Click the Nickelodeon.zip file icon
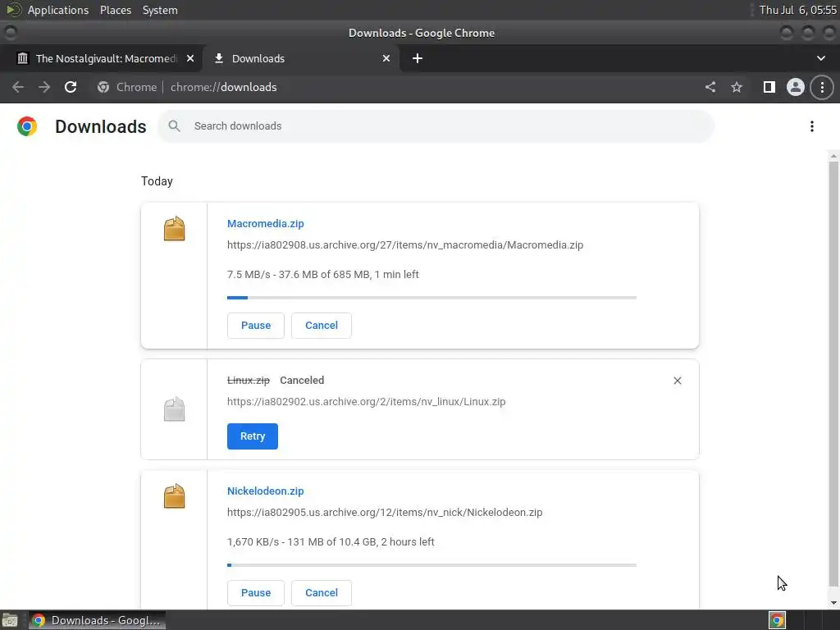The height and width of the screenshot is (630, 840). pyautogui.click(x=174, y=496)
